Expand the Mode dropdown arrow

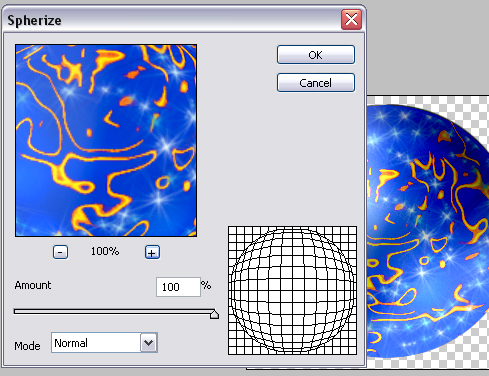[x=149, y=342]
